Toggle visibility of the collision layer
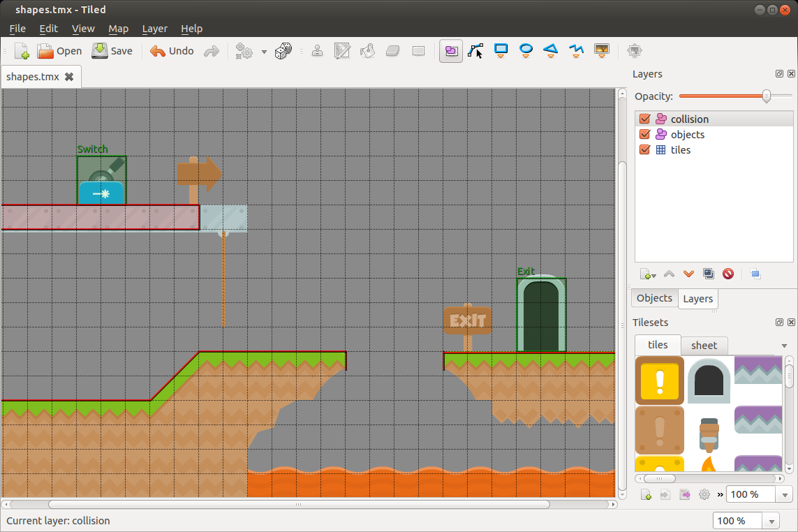The image size is (798, 532). coord(644,119)
